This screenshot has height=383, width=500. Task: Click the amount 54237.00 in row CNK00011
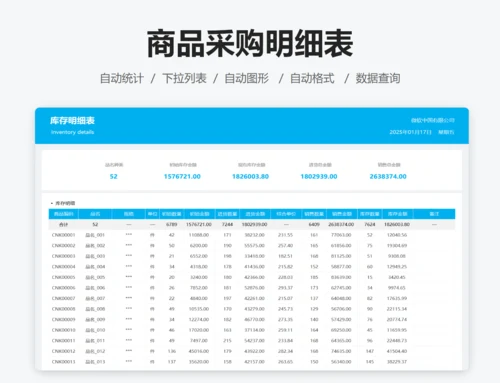(255, 341)
